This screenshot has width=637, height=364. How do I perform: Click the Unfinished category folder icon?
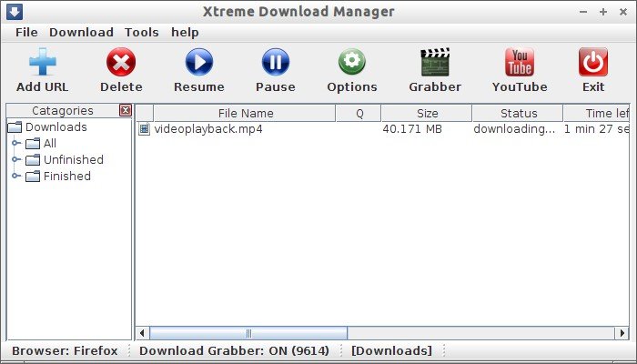33,159
